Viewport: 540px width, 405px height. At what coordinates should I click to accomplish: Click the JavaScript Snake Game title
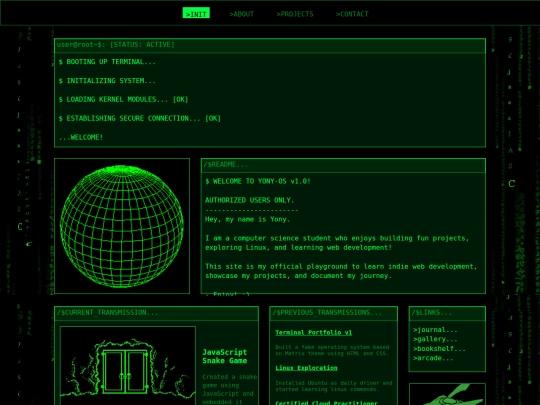225,356
